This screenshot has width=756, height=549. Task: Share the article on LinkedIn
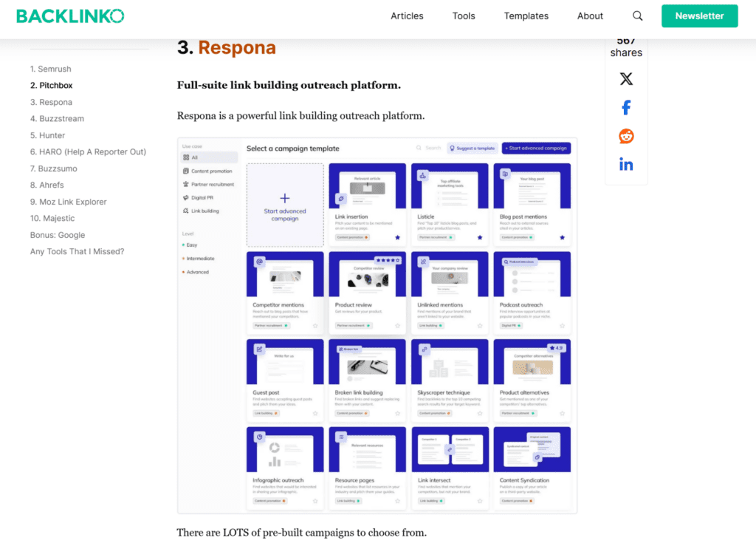coord(626,164)
